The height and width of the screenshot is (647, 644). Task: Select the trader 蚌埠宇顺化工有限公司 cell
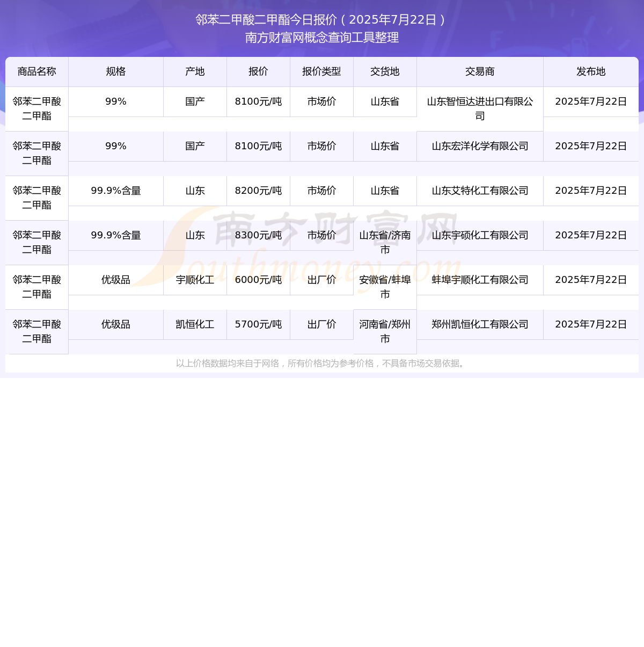[480, 280]
